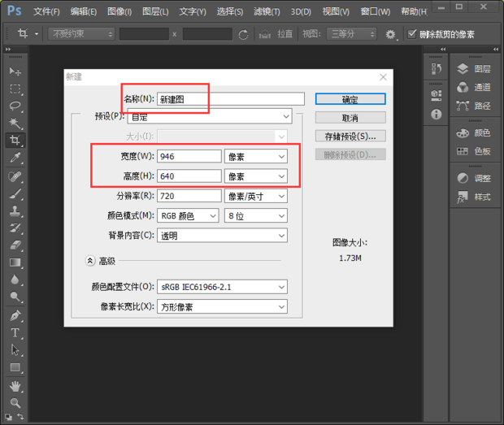This screenshot has height=425, width=504.
Task: Open width unit dropdown
Action: 256,157
